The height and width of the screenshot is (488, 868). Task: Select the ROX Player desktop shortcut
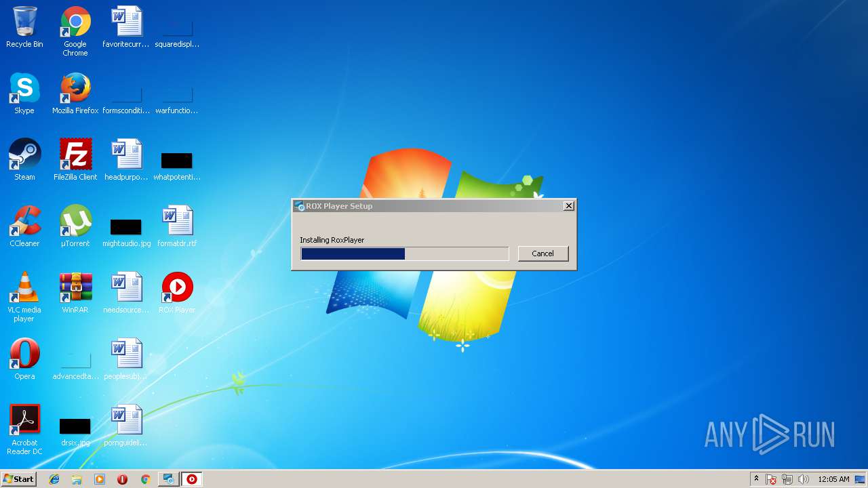click(x=177, y=293)
